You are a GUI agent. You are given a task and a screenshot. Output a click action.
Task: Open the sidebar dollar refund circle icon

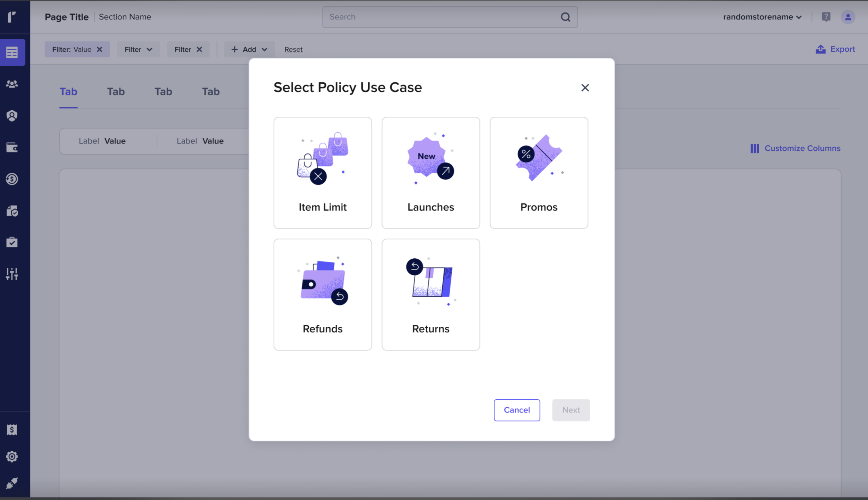[12, 179]
